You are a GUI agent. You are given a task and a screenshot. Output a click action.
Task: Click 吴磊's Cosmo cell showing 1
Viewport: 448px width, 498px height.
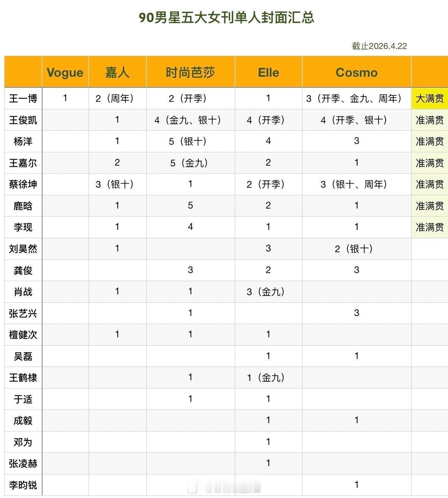point(356,356)
